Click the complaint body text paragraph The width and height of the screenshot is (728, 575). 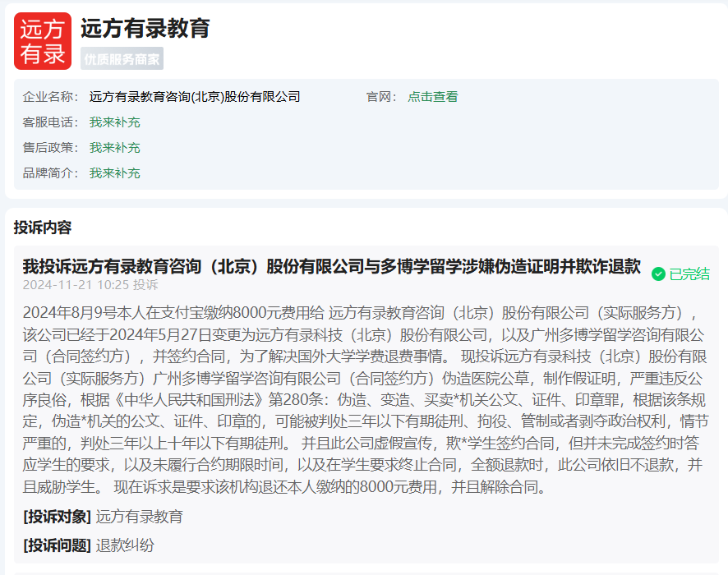point(363,400)
